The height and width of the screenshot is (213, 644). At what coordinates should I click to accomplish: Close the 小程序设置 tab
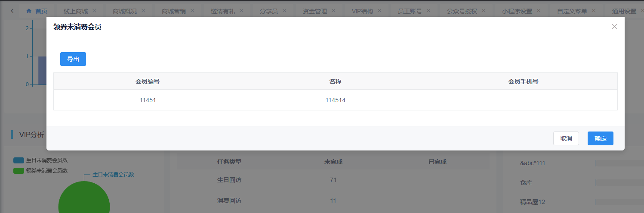tap(538, 10)
